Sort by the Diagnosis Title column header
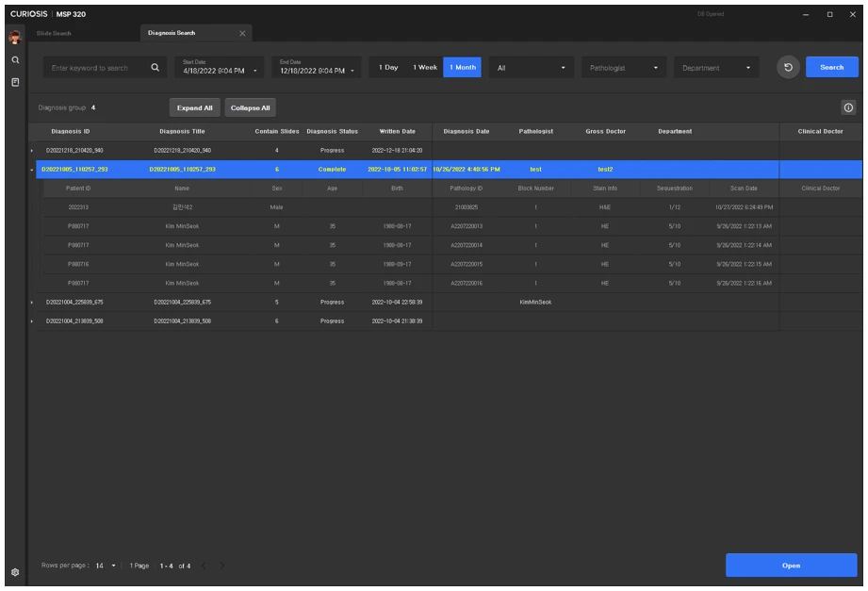 click(182, 131)
